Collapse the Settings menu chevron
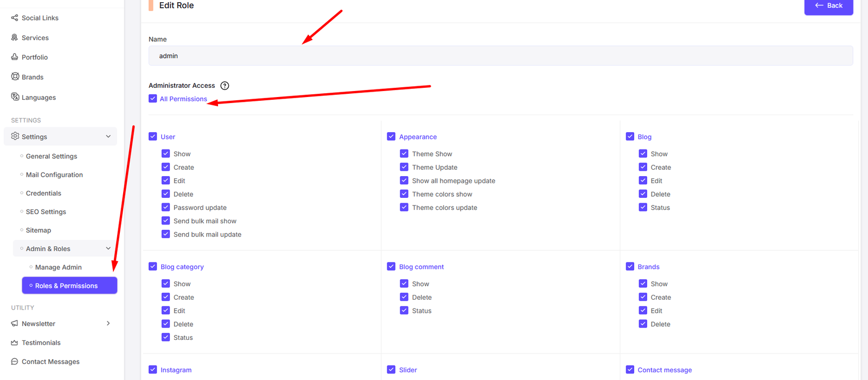868x380 pixels. (108, 137)
